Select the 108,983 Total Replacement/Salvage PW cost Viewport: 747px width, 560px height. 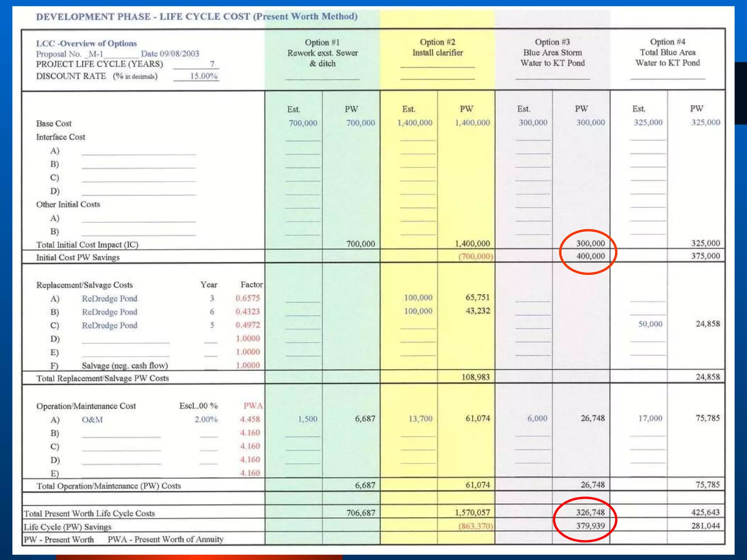pos(475,377)
